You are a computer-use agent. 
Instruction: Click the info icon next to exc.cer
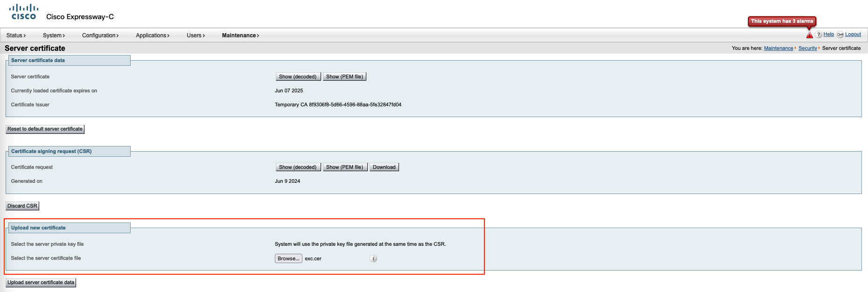373,258
